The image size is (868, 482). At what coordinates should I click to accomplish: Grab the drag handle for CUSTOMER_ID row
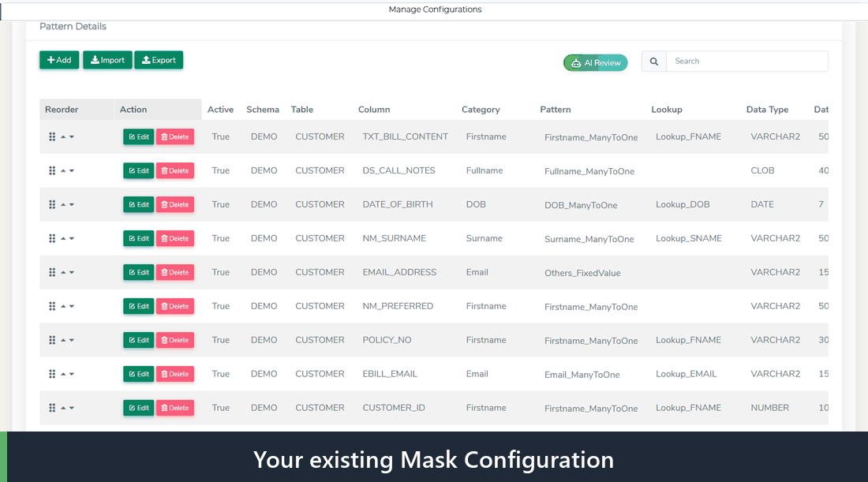click(52, 408)
